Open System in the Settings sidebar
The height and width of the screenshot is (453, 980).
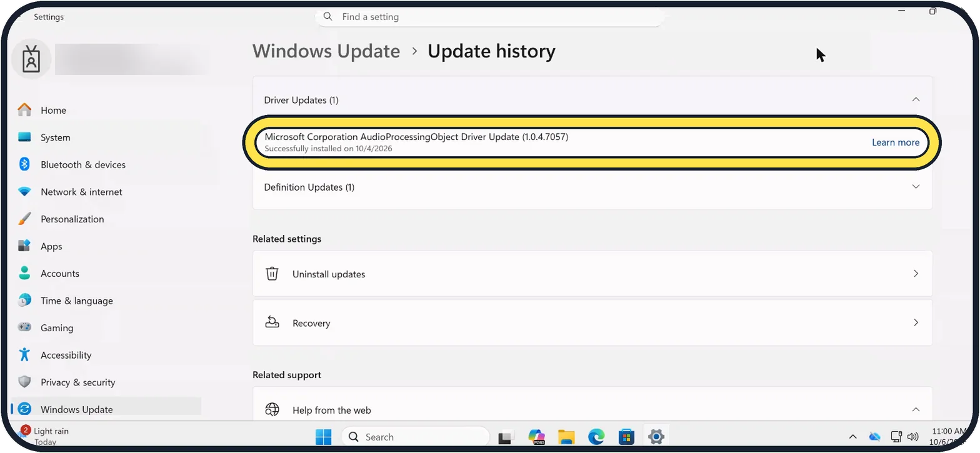pyautogui.click(x=106, y=137)
